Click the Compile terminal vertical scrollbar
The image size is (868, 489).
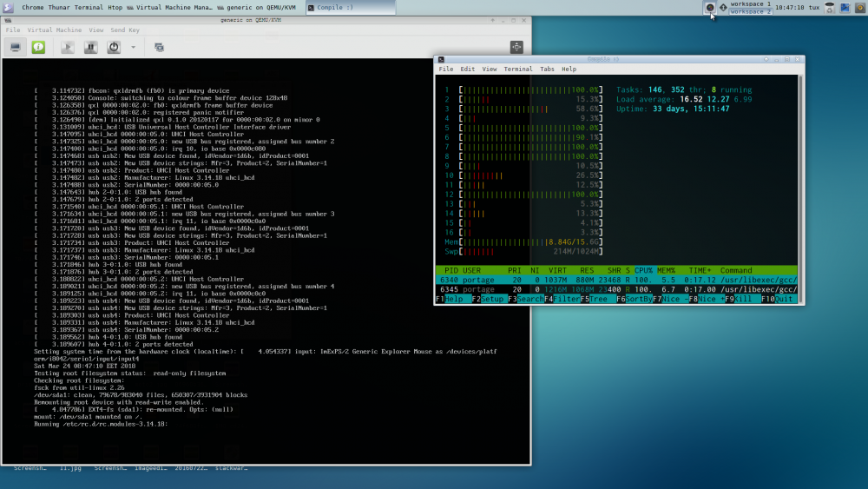(800, 188)
